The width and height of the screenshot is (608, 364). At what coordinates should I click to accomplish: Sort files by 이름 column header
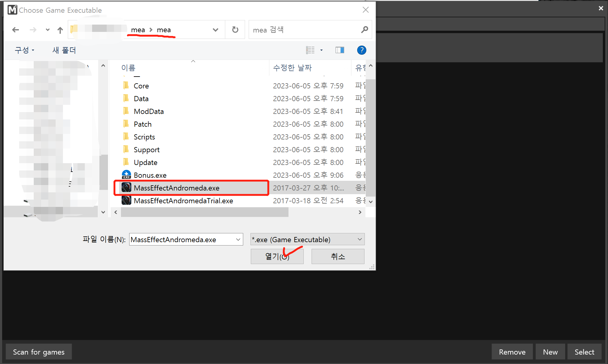[128, 68]
